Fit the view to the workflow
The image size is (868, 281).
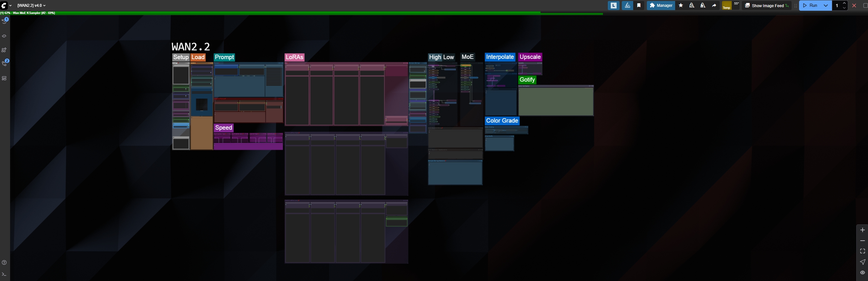862,251
